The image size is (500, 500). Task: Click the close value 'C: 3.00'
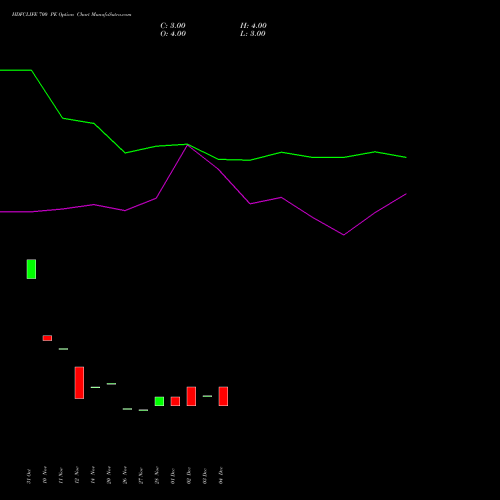[173, 26]
